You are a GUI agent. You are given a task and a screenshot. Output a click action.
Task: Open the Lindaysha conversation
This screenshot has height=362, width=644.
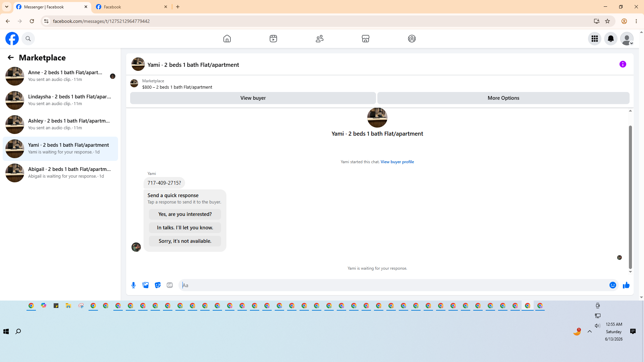60,100
